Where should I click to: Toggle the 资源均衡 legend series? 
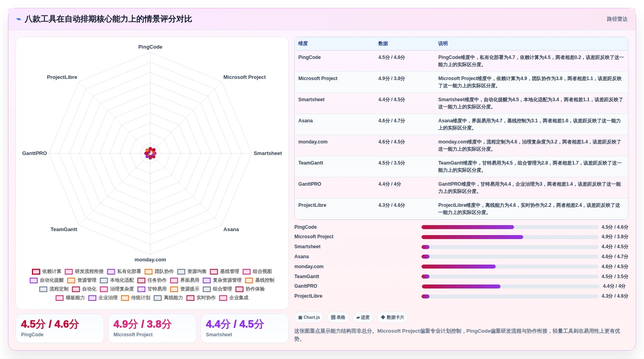click(x=192, y=271)
